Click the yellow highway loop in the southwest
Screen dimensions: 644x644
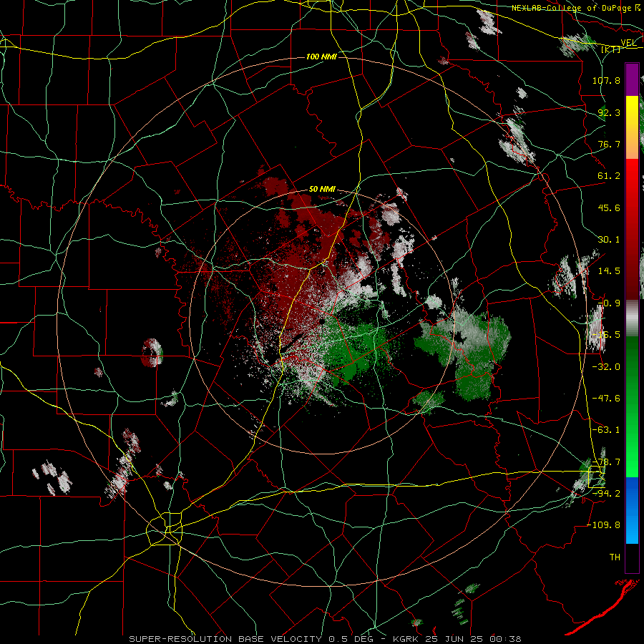point(165,529)
